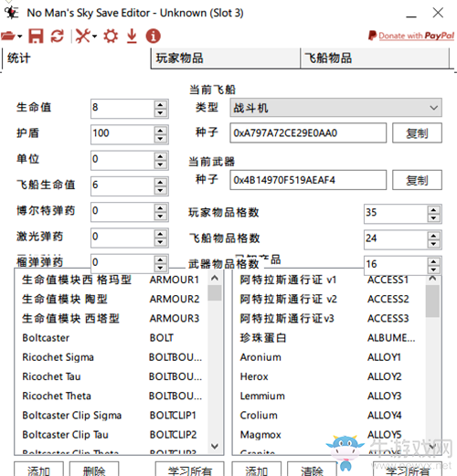Screen dimensions: 457x476
Task: Select the 珍珠蛋白 product row
Action: click(329, 338)
